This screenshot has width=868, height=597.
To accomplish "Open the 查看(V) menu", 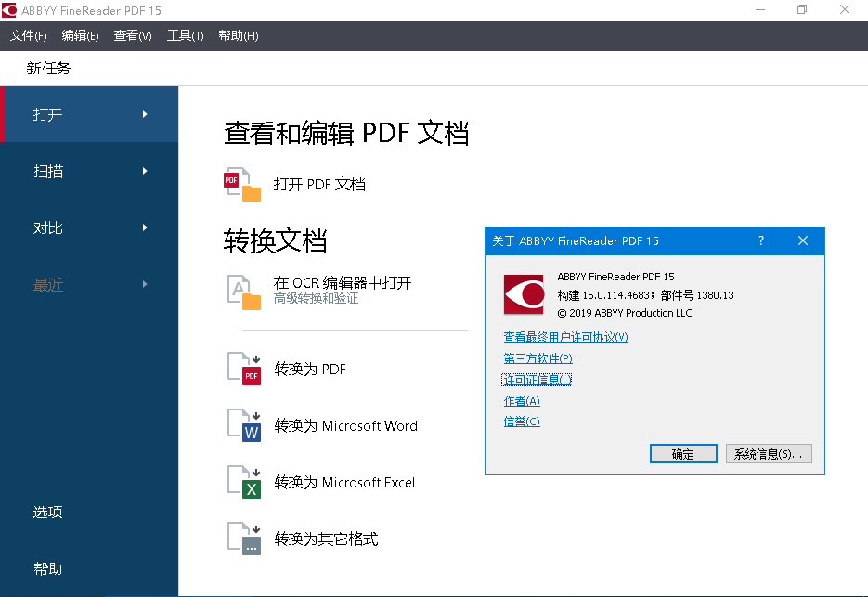I will coord(133,36).
